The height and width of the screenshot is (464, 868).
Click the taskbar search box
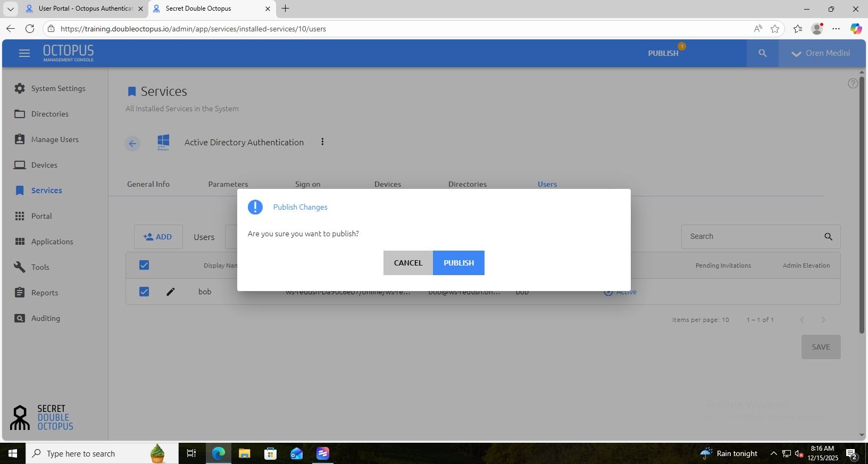point(102,453)
